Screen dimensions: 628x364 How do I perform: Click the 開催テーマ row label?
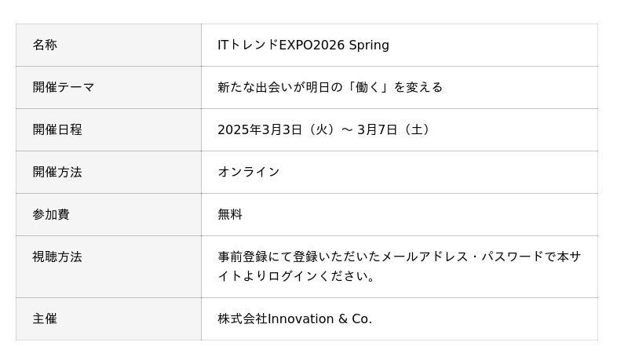tap(64, 88)
